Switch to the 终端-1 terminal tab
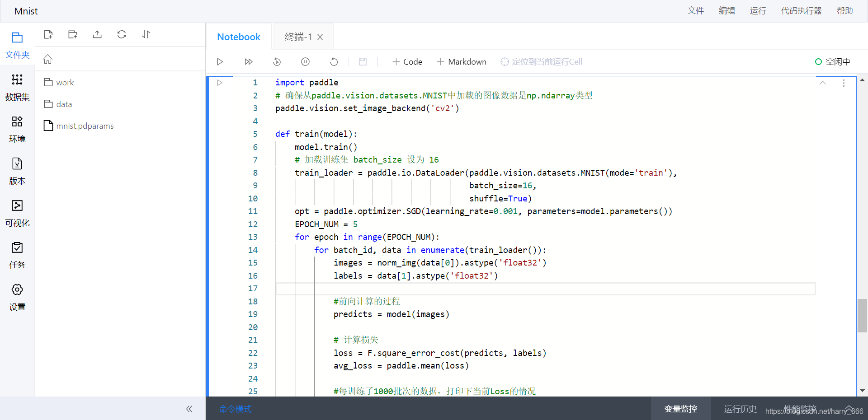The width and height of the screenshot is (868, 420). click(298, 37)
